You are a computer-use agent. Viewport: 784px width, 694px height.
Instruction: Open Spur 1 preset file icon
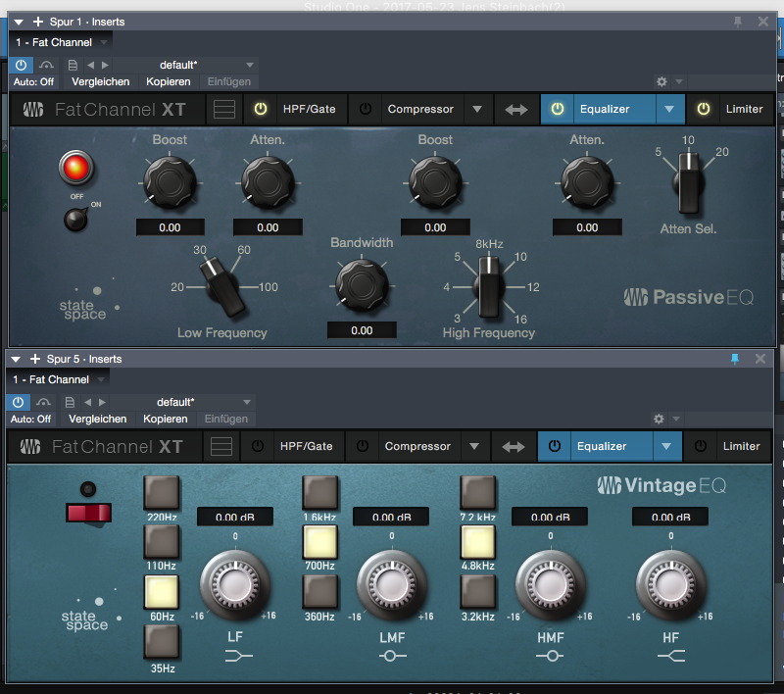pyautogui.click(x=73, y=65)
